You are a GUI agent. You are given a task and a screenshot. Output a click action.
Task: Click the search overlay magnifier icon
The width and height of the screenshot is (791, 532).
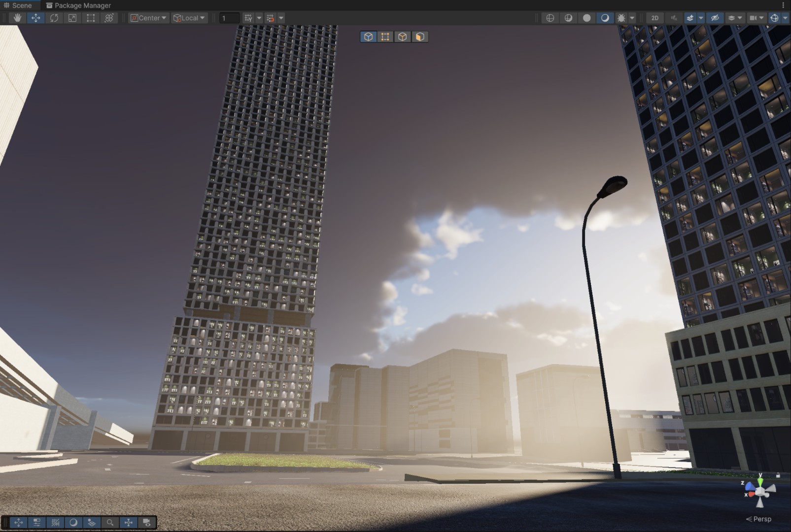pyautogui.click(x=110, y=522)
